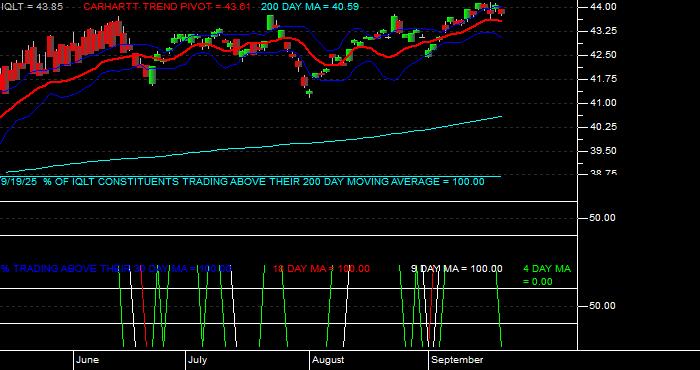Click the August marker on the time axis
The image size is (700, 370).
[328, 360]
